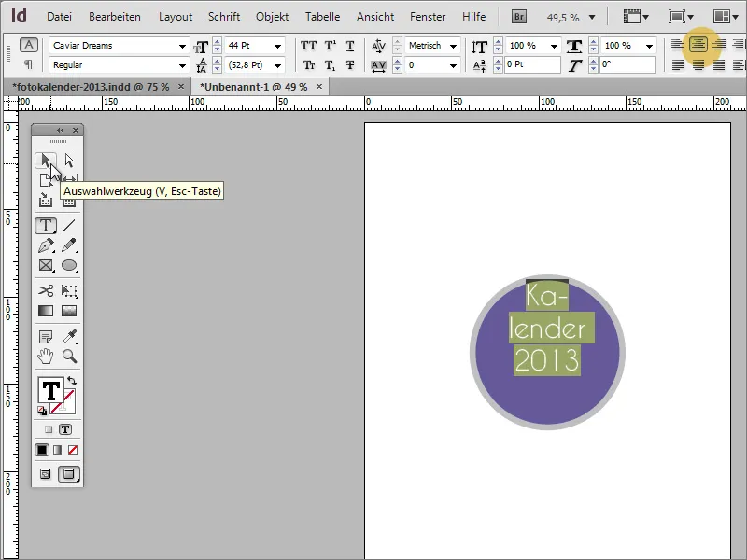
Task: Select the Eyedropper tool
Action: tap(69, 337)
